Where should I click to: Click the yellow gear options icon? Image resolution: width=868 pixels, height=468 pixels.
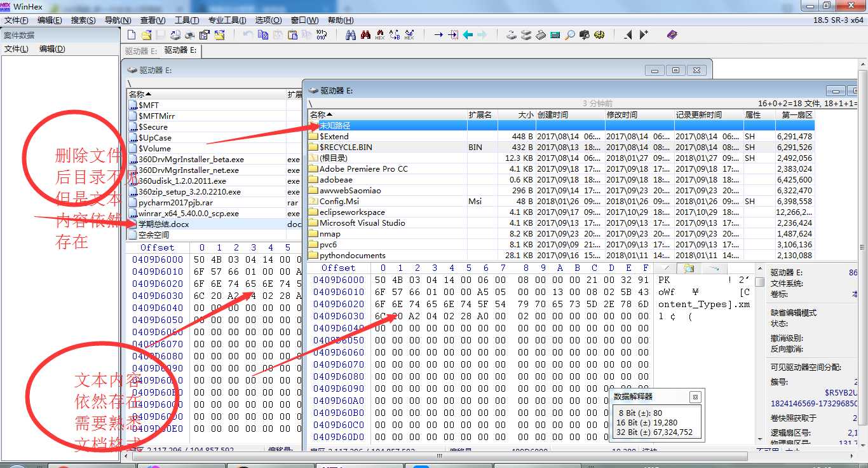pos(599,35)
